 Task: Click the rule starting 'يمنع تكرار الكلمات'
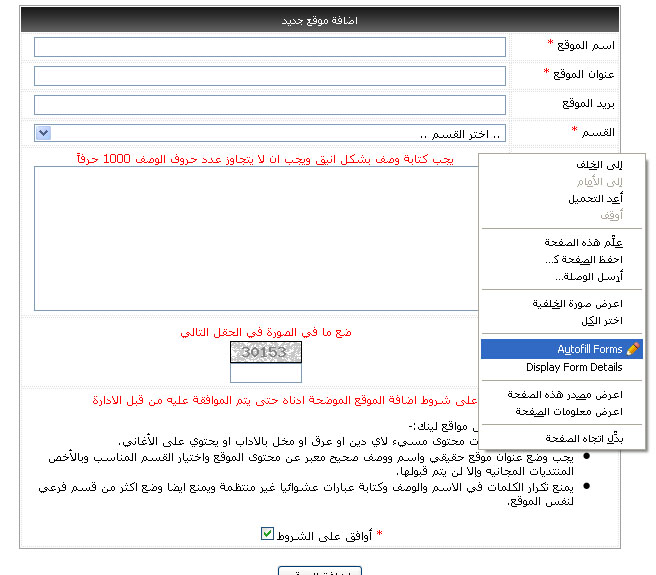tap(305, 494)
